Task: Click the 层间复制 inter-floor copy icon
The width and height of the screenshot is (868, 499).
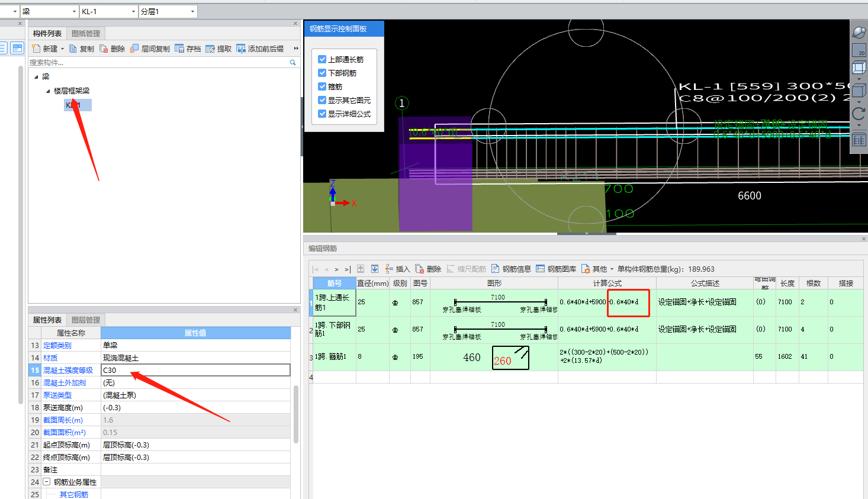Action: pos(134,49)
